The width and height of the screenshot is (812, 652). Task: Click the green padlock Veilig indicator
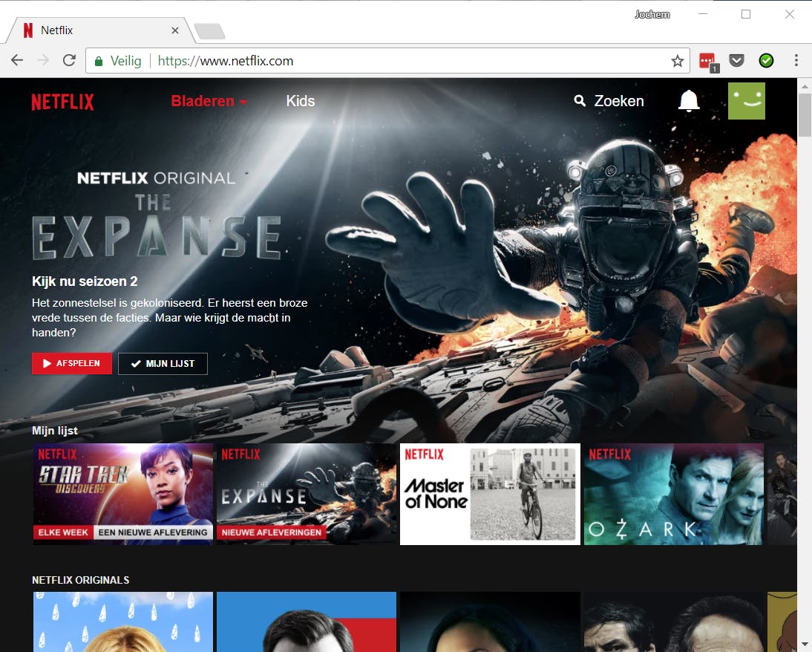118,61
